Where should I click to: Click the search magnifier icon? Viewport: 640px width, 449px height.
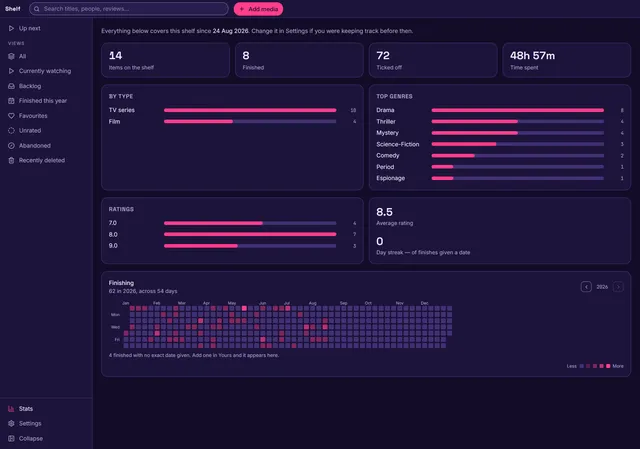37,9
